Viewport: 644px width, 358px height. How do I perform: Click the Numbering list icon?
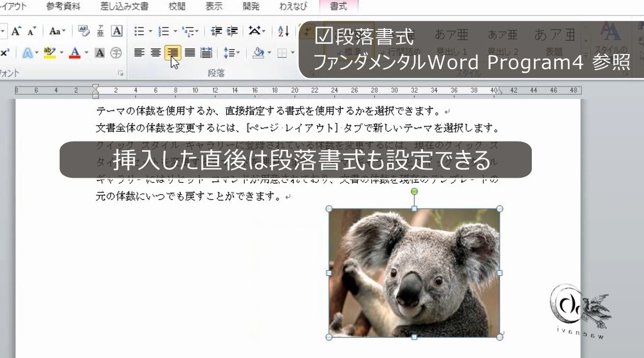[x=164, y=31]
